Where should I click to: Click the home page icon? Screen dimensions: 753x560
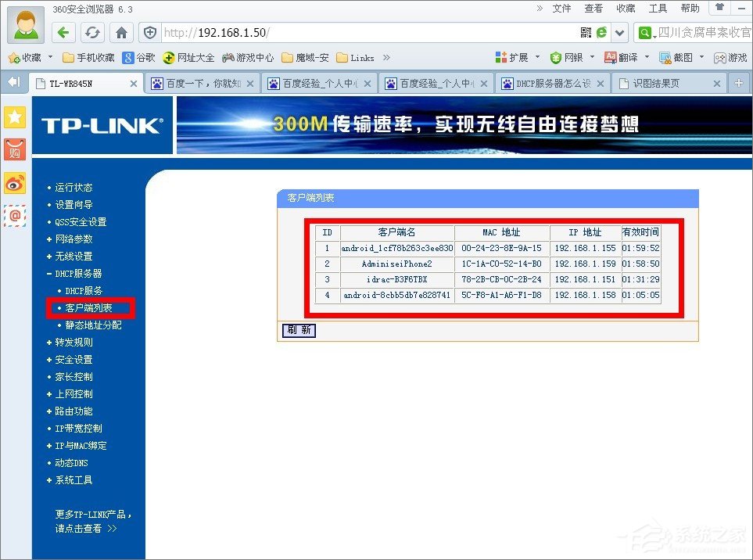(122, 32)
